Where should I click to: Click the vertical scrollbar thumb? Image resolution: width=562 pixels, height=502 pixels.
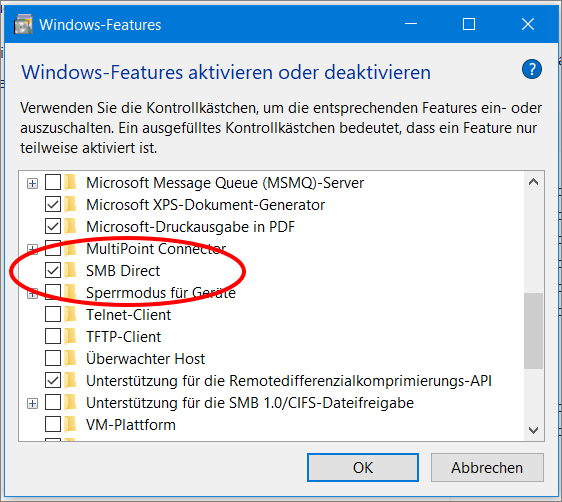[x=533, y=331]
